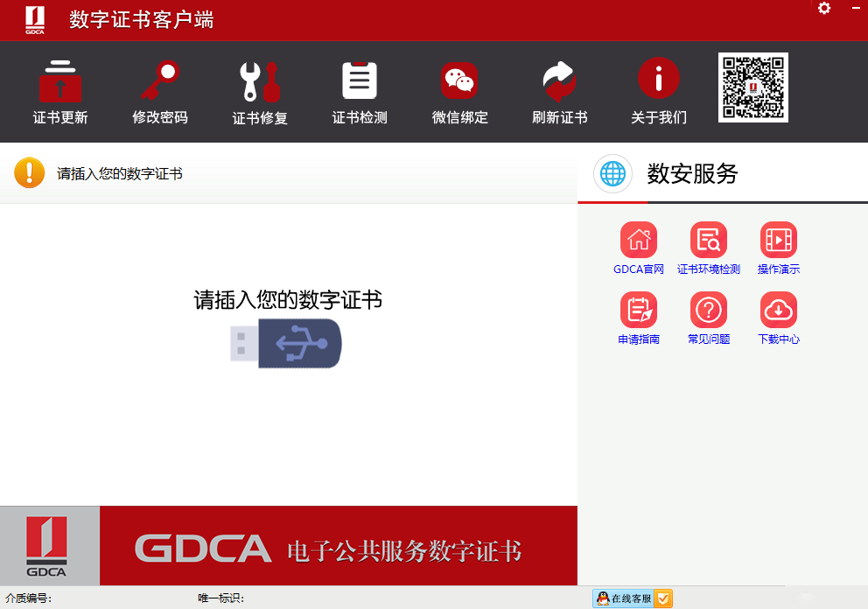Open 下载中心 cloud download icon
Screen dimensions: 868x609
pos(779,310)
